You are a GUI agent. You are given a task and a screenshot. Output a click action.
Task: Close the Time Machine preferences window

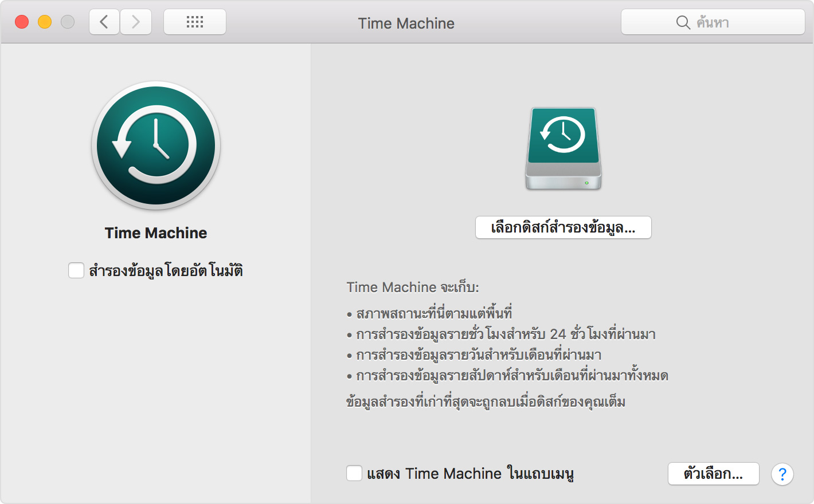22,21
